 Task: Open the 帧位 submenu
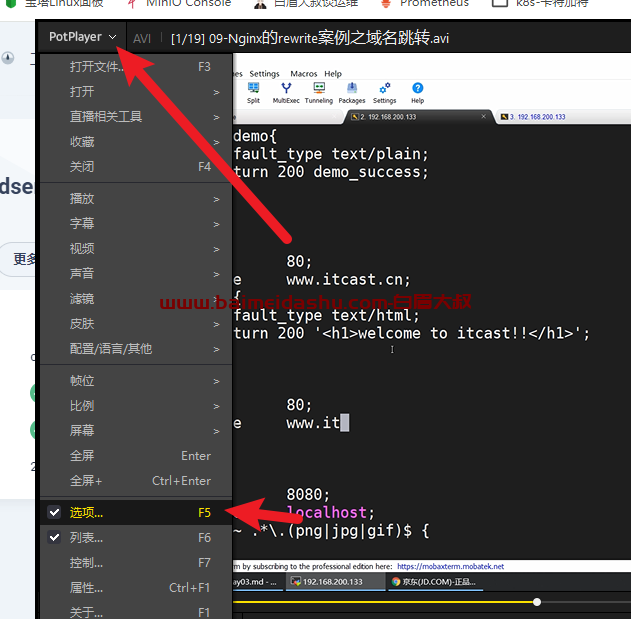tap(136, 381)
